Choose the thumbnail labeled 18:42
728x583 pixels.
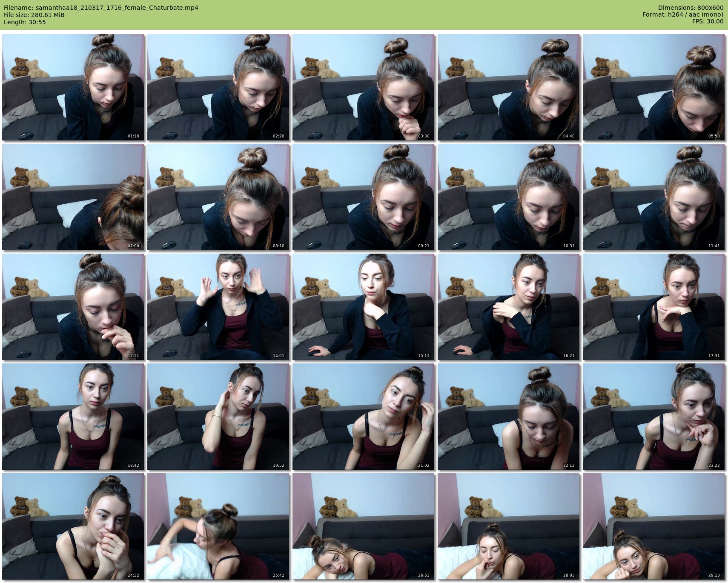pos(73,417)
